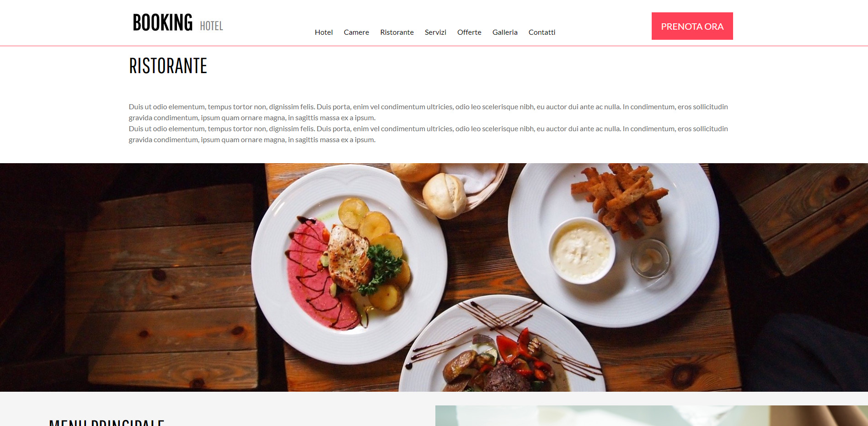The image size is (868, 426).
Task: View the Offerte page
Action: point(469,32)
